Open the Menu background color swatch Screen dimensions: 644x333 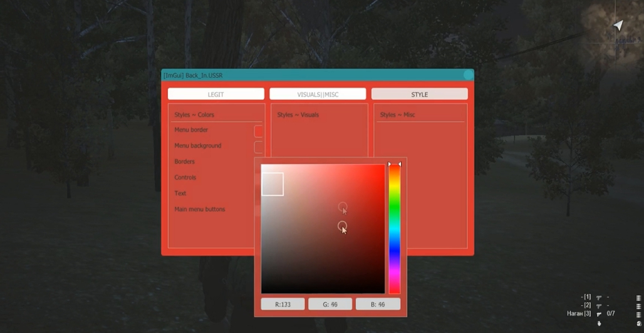[258, 147]
